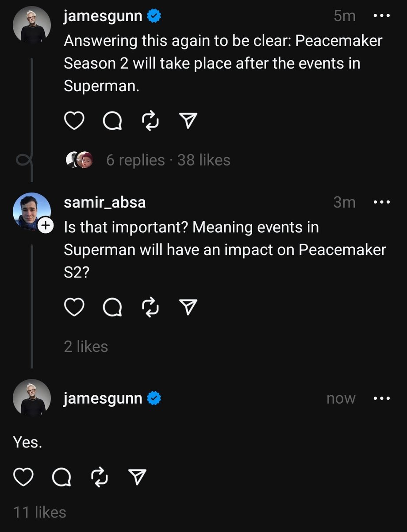This screenshot has width=407, height=532.
Task: Share the "Yes." reply via send icon
Action: click(137, 477)
